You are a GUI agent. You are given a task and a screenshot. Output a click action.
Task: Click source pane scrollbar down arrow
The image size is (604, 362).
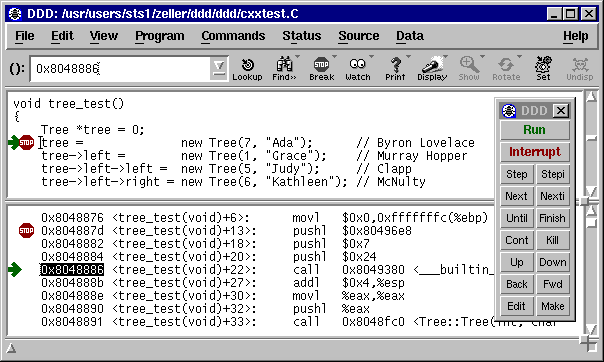(x=591, y=191)
